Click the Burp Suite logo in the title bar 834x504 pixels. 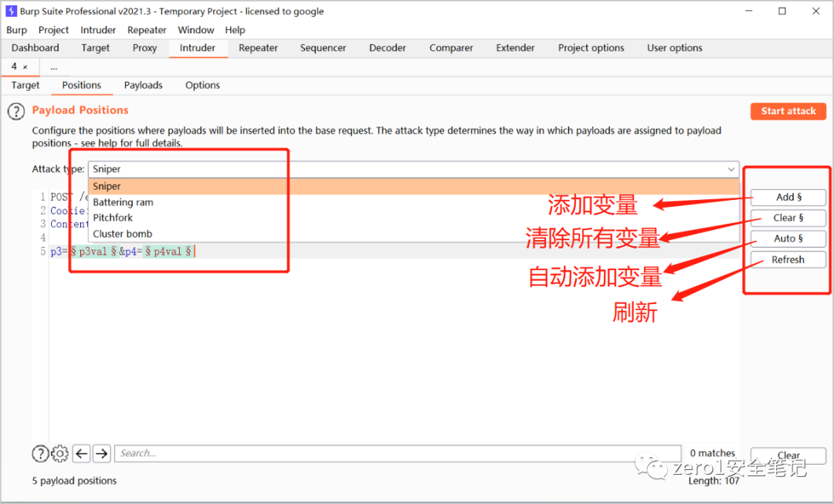(11, 11)
